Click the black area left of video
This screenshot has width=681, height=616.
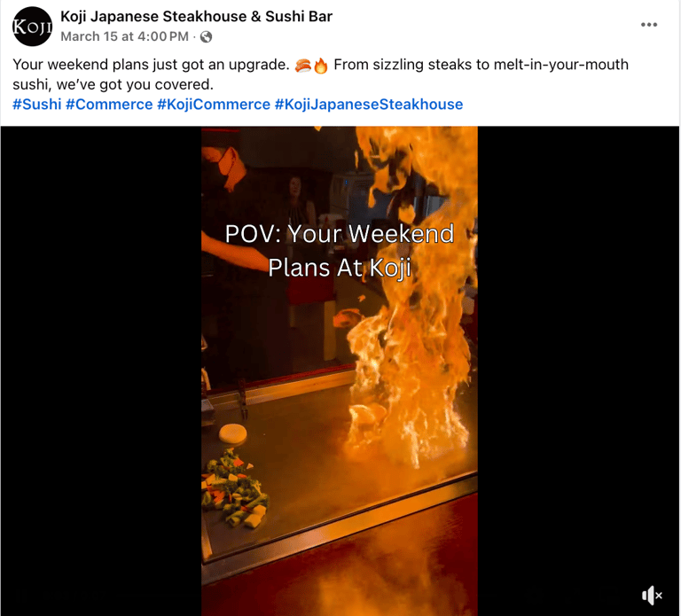tap(101, 371)
